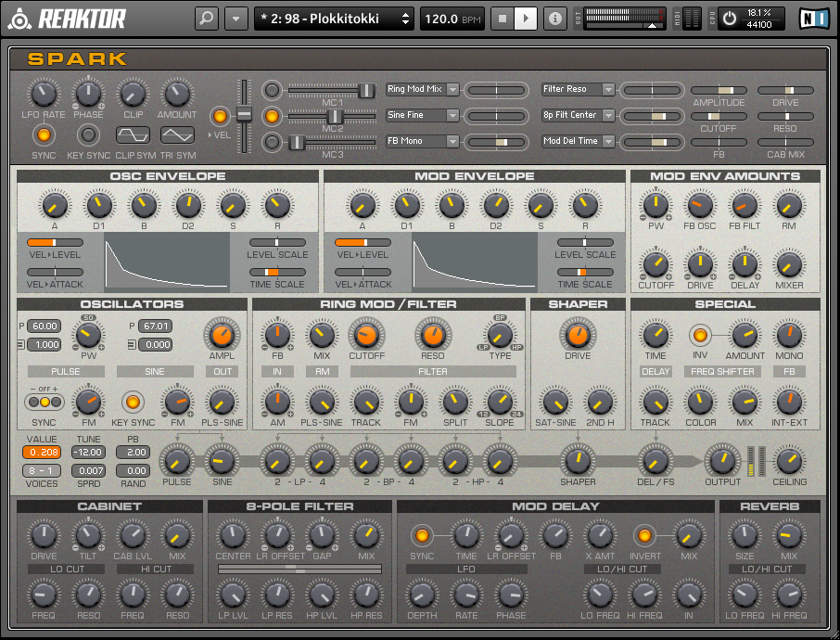Click the Osc Envelope VEL LEVEL slider
Screen dimensions: 840x640
(56, 243)
